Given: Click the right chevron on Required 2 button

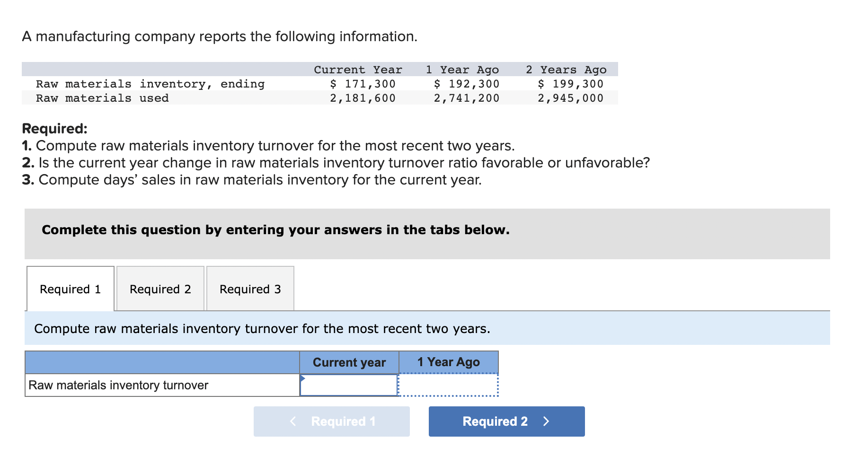Looking at the screenshot, I should click(x=546, y=421).
